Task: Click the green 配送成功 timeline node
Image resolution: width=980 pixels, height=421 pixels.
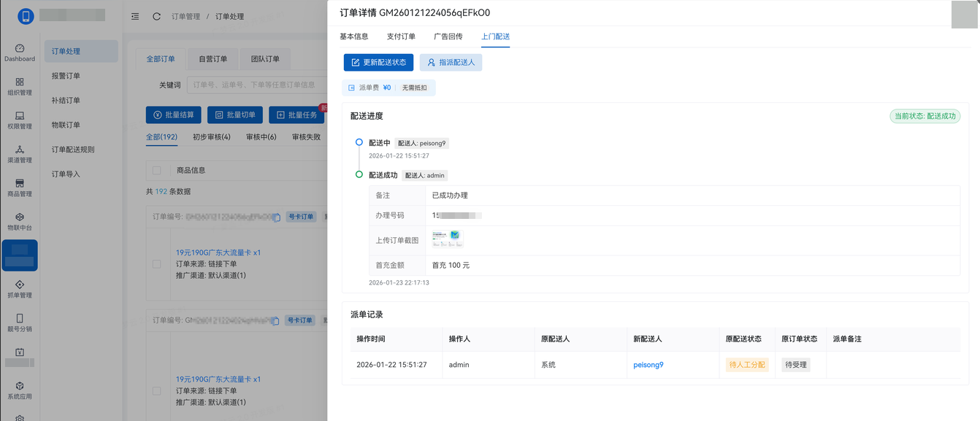Action: click(359, 174)
